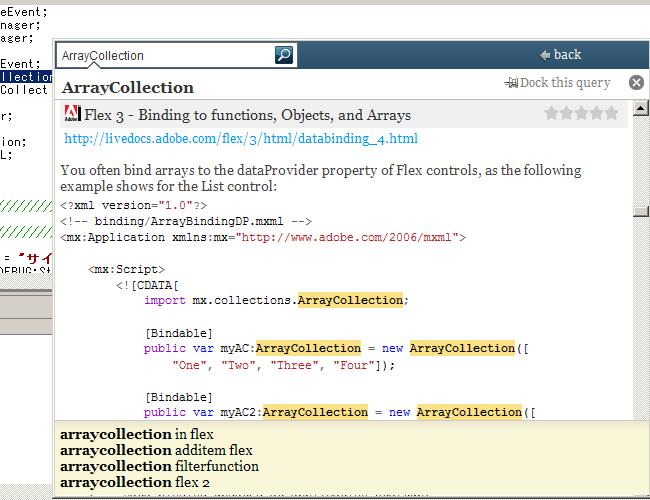The image size is (650, 500).
Task: Click the magnifier search icon button
Action: tap(284, 55)
